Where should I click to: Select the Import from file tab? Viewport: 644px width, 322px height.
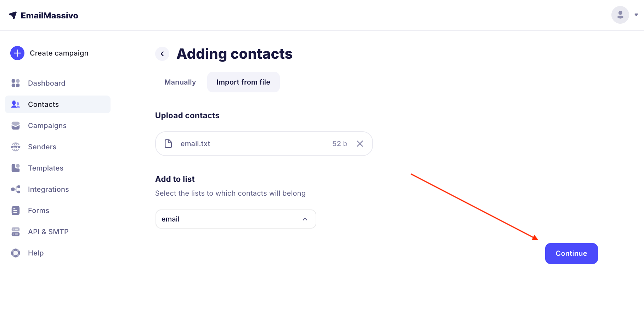243,82
